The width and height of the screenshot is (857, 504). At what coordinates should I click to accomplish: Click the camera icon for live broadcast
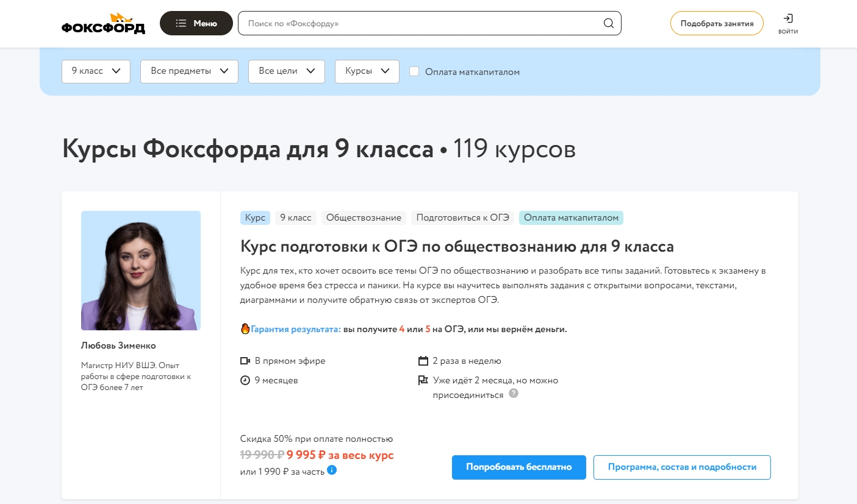click(245, 361)
